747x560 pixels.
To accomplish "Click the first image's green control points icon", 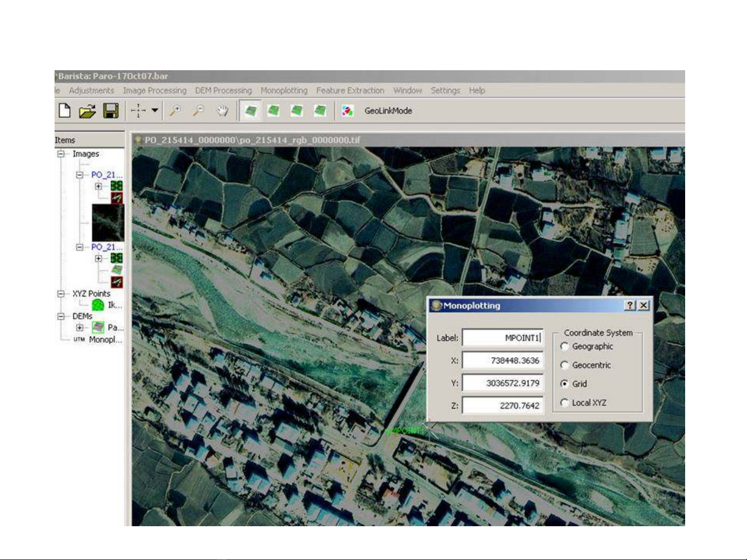I will [x=116, y=186].
